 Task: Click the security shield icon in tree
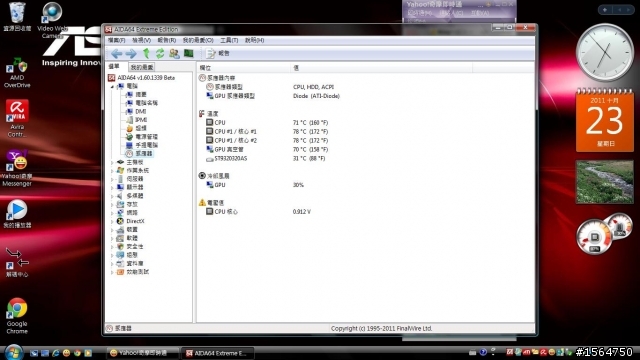click(x=120, y=247)
